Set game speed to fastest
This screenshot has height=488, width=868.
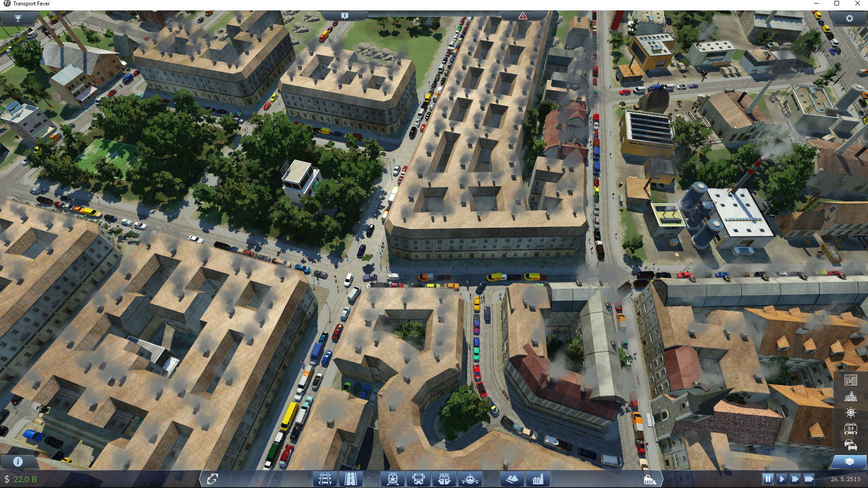tap(809, 479)
